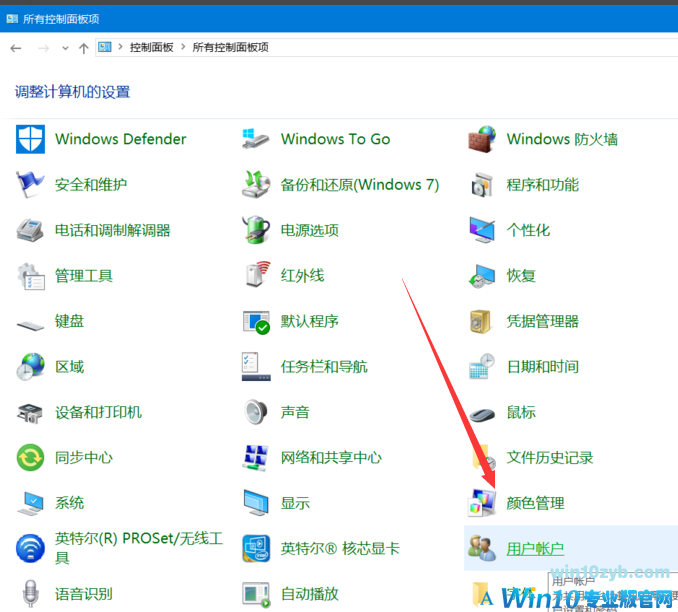Open the 个性化 monitor icon
The height and width of the screenshot is (612, 678).
coord(482,230)
